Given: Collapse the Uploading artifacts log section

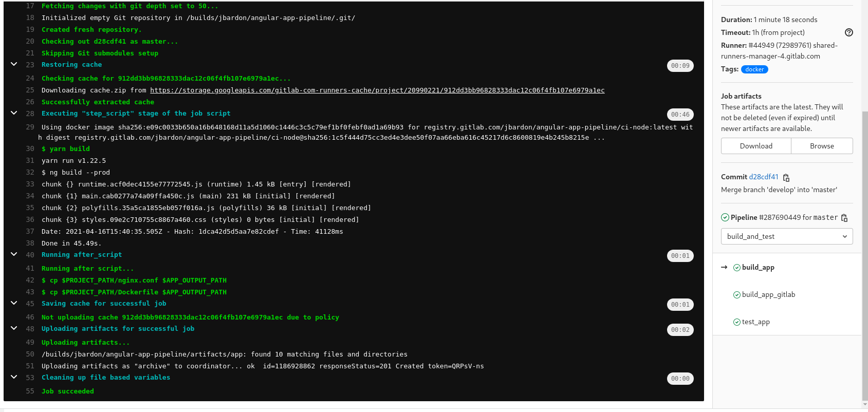Looking at the screenshot, I should pos(13,328).
